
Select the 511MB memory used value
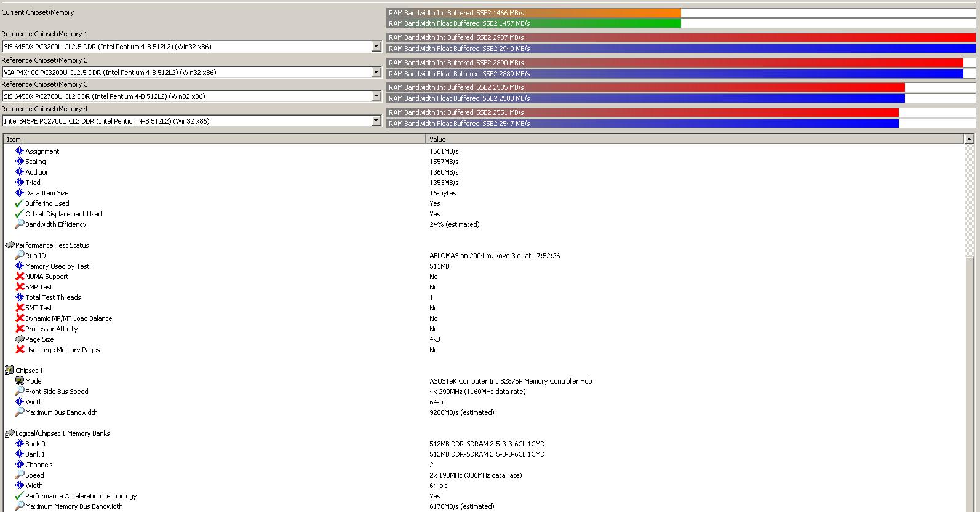(x=439, y=266)
